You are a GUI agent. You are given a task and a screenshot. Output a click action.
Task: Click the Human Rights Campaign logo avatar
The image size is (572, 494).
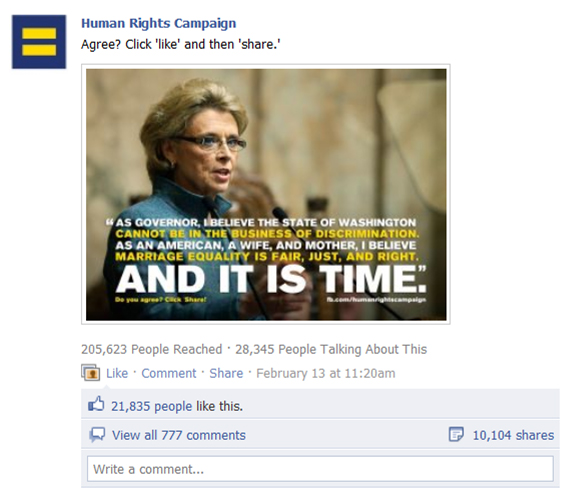pyautogui.click(x=39, y=42)
